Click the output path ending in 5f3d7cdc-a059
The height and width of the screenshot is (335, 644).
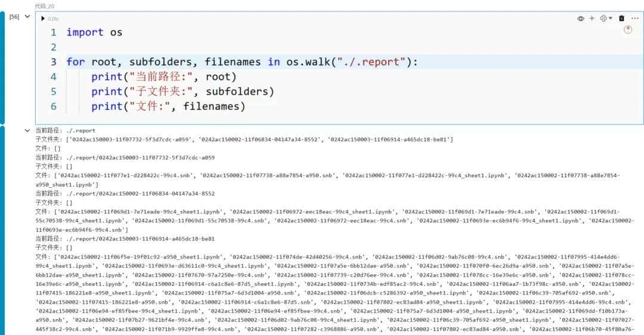tap(140, 157)
